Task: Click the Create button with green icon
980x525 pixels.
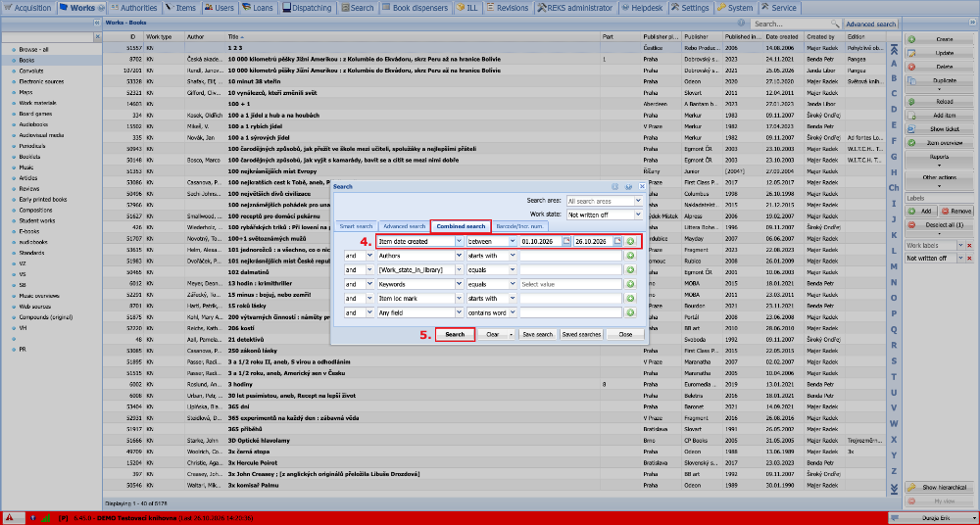Action: click(x=940, y=39)
